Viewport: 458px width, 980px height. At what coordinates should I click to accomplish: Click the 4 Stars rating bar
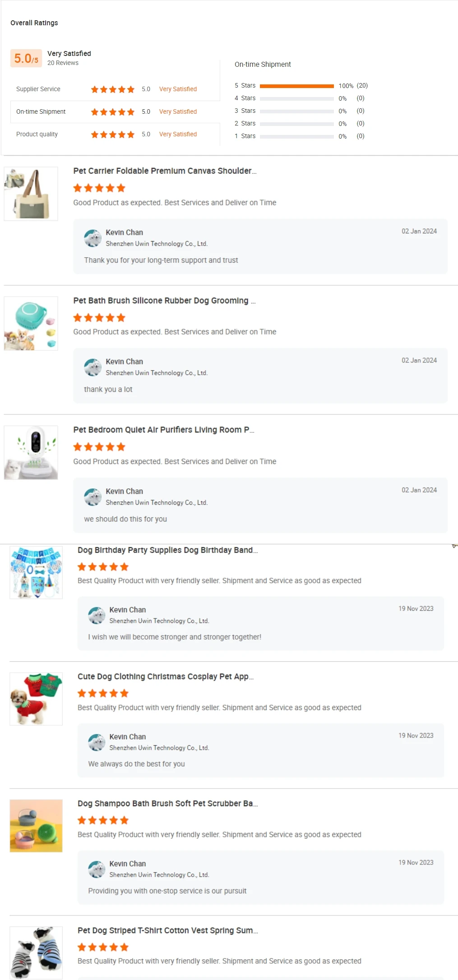pyautogui.click(x=296, y=98)
